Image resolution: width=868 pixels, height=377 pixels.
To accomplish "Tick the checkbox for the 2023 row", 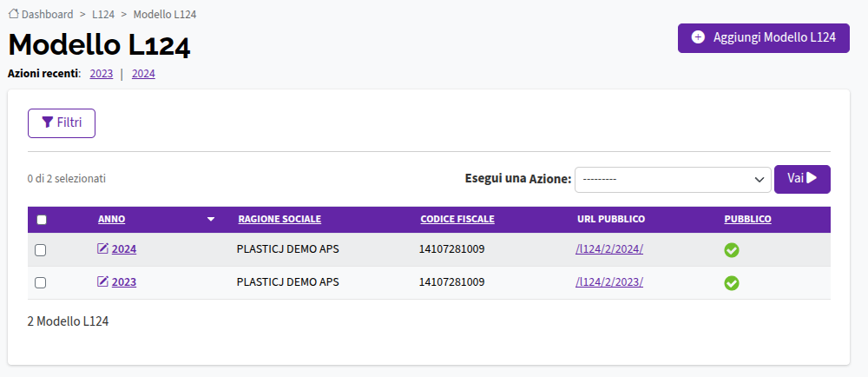I will tap(41, 283).
